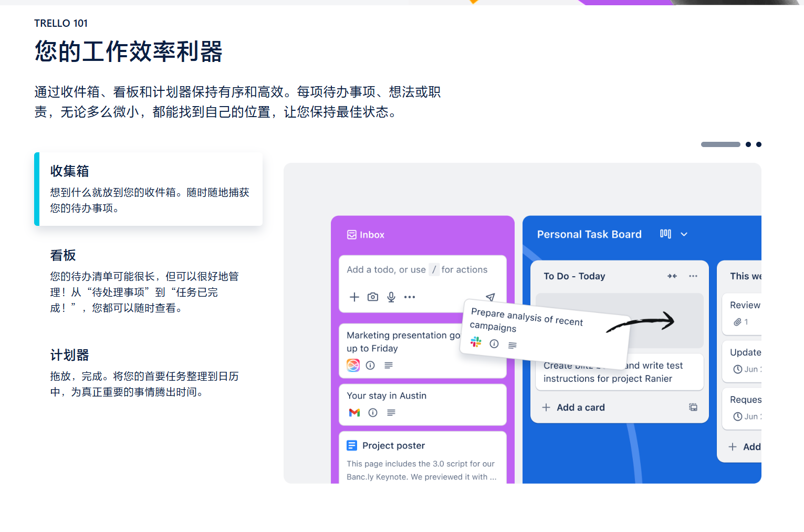Click the camera icon in Inbox composer
The height and width of the screenshot is (532, 804).
373,297
